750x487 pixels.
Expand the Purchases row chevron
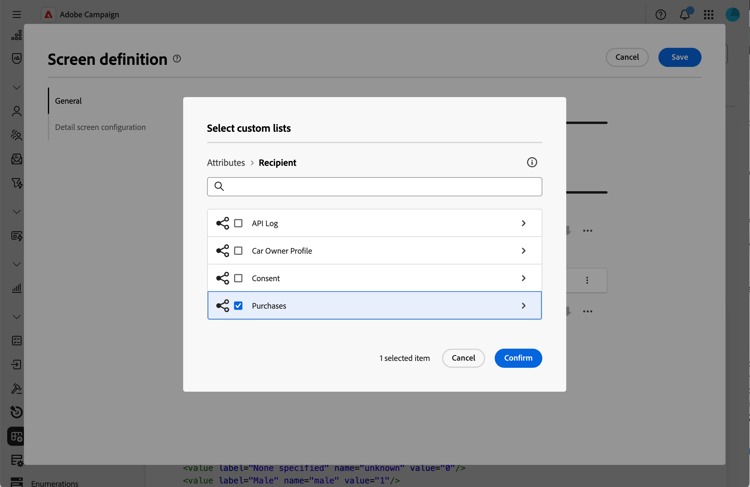click(523, 306)
